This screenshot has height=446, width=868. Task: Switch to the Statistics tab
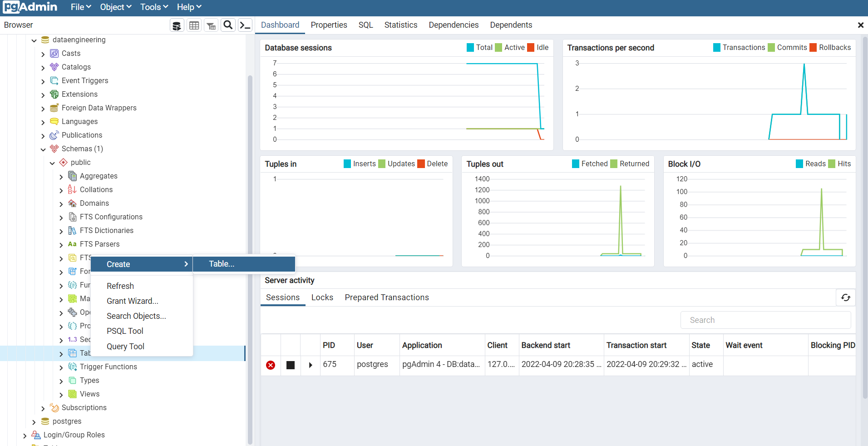(400, 25)
